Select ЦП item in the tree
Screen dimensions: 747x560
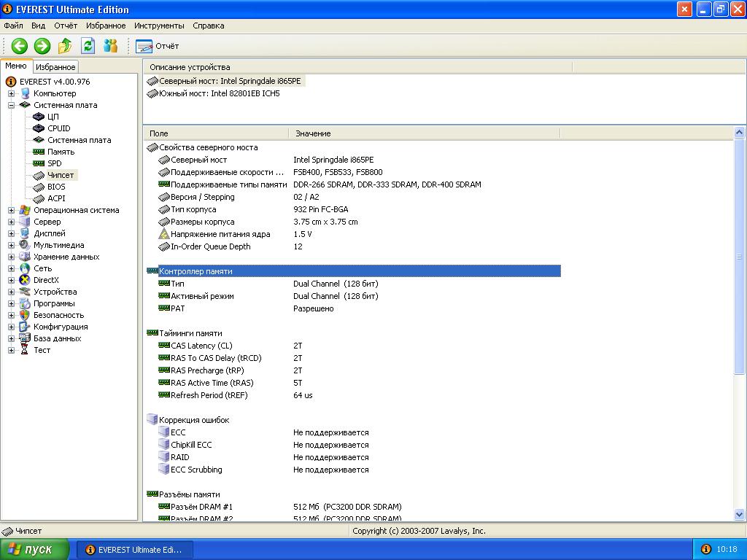[x=53, y=117]
